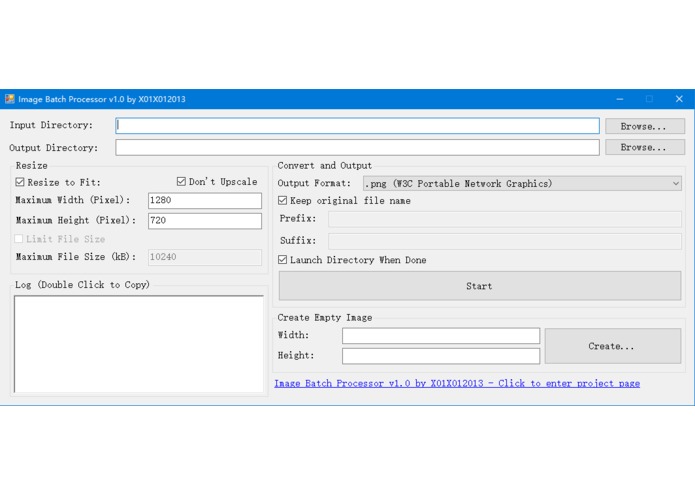The width and height of the screenshot is (695, 494).
Task: Close the Image Batch Processor window
Action: [679, 99]
